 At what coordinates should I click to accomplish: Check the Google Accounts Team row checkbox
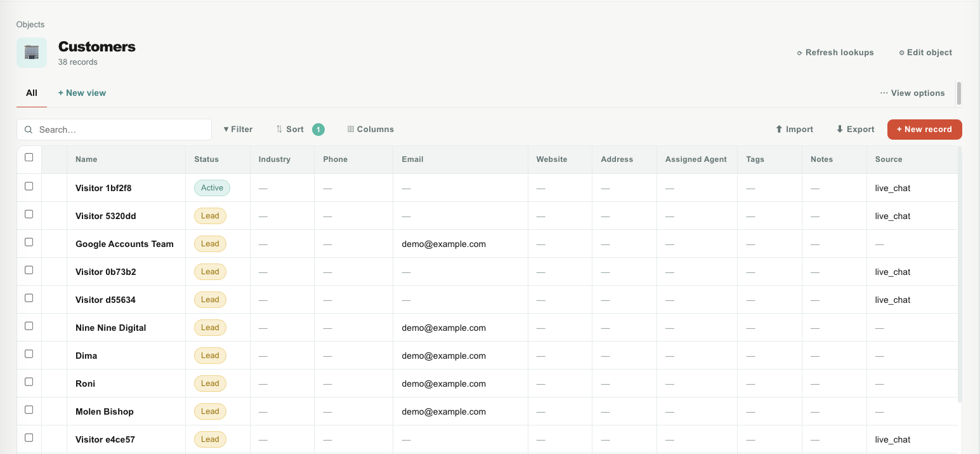tap(29, 243)
